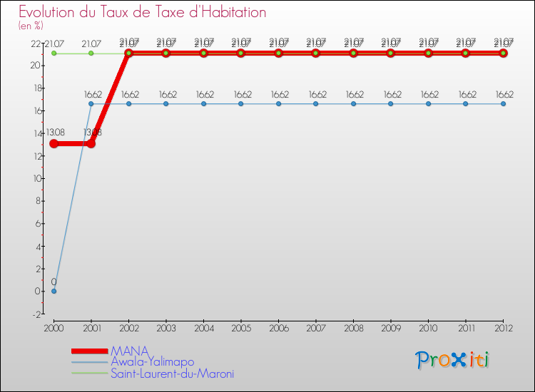Image resolution: width=535 pixels, height=392 pixels.
Task: Click the chart title Evolution du Taux de Taxe d'Habitation
Action: pos(142,12)
